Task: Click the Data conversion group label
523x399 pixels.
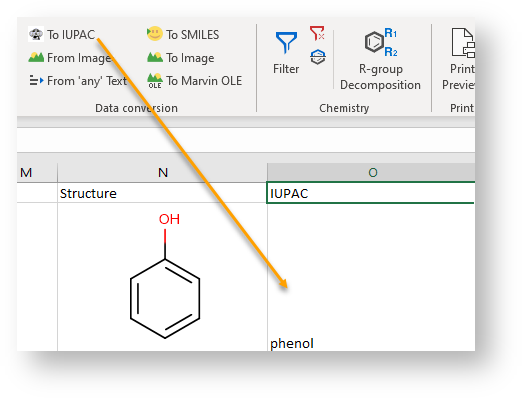Action: (136, 108)
